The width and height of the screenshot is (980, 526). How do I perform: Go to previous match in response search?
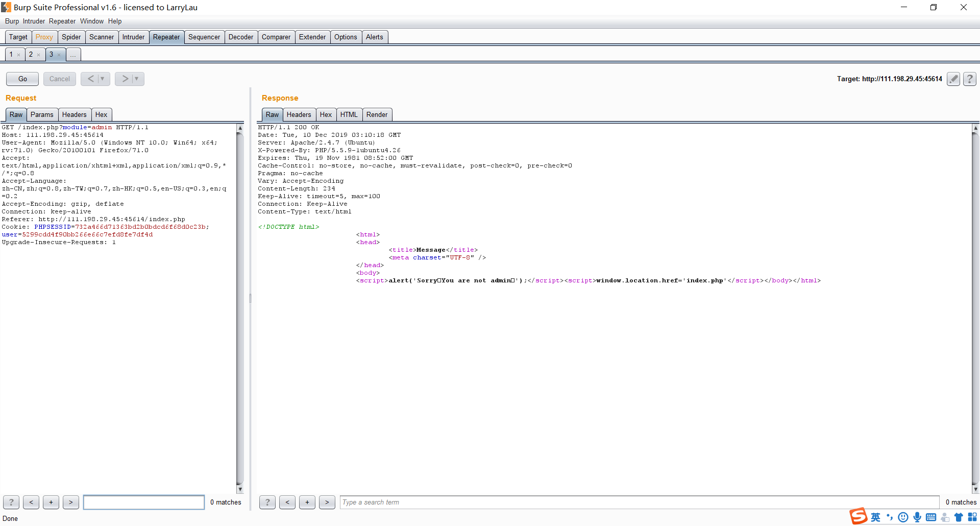(287, 502)
